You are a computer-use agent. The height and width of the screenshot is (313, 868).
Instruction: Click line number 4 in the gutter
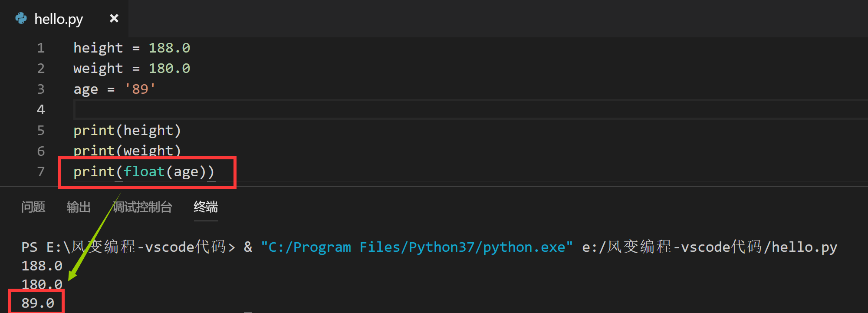[x=41, y=109]
